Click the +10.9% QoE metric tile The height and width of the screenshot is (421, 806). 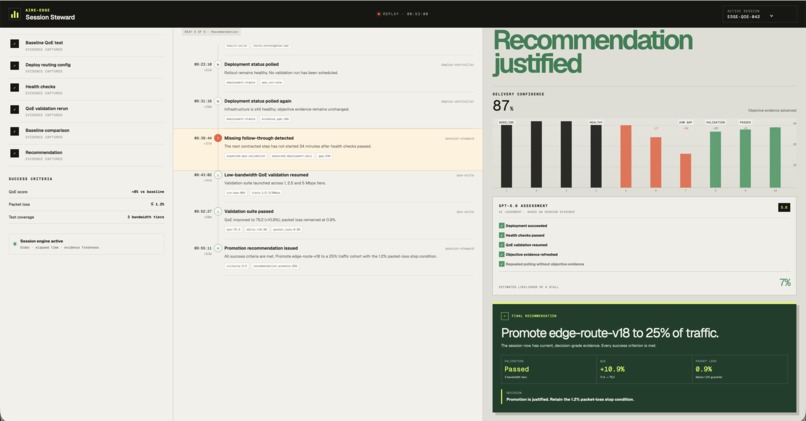point(644,369)
